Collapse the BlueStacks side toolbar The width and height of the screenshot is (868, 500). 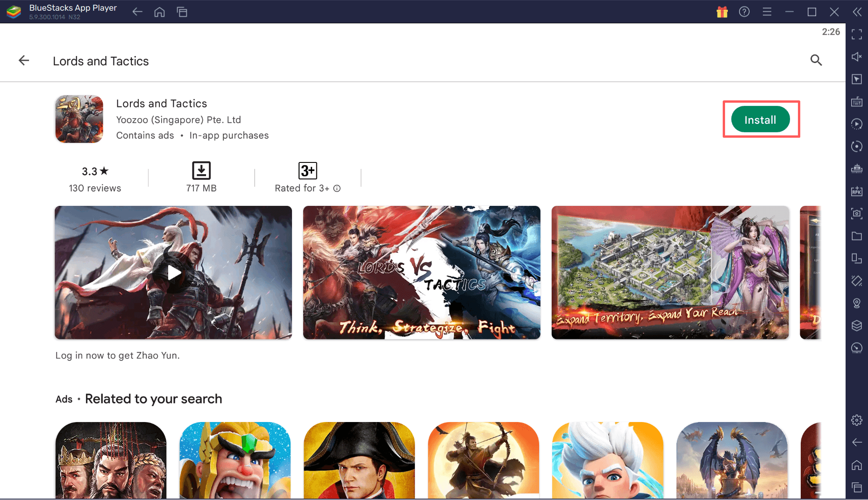(857, 12)
